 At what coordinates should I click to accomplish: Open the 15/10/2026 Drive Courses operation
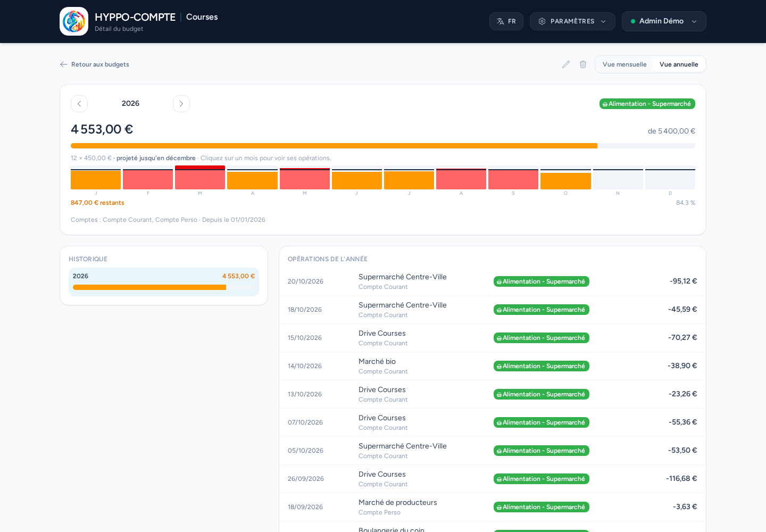[x=493, y=338]
